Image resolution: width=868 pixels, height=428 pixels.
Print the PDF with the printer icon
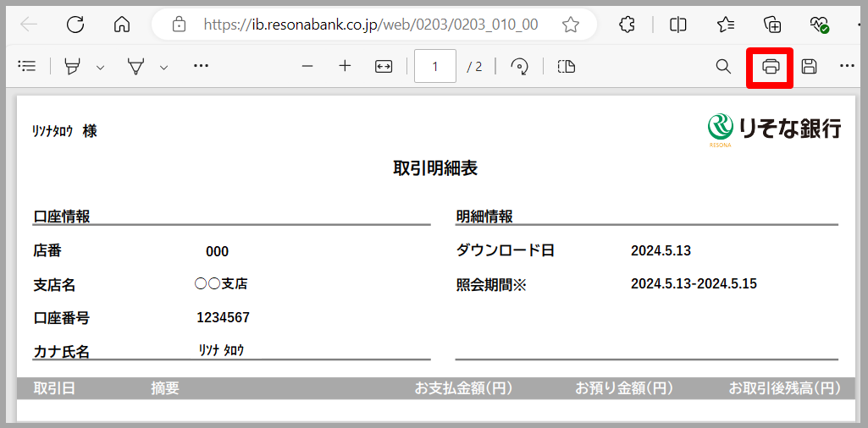[771, 67]
